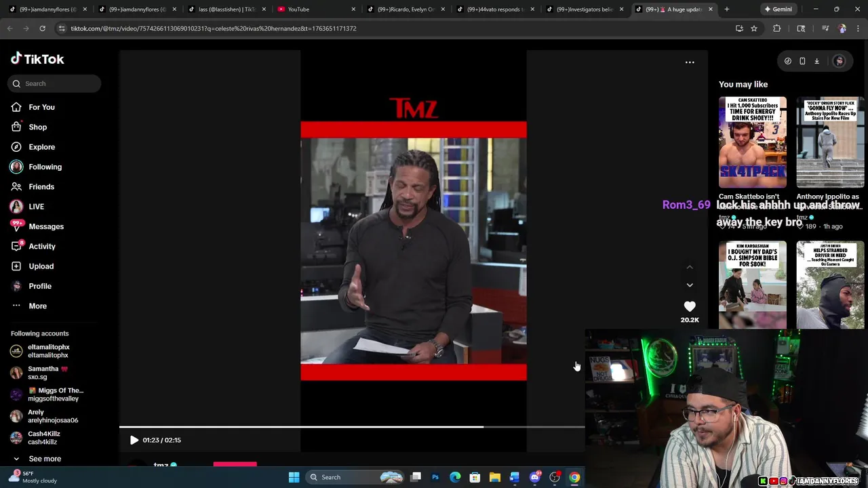This screenshot has width=868, height=488.
Task: Go back in browser history
Action: pos(10,28)
